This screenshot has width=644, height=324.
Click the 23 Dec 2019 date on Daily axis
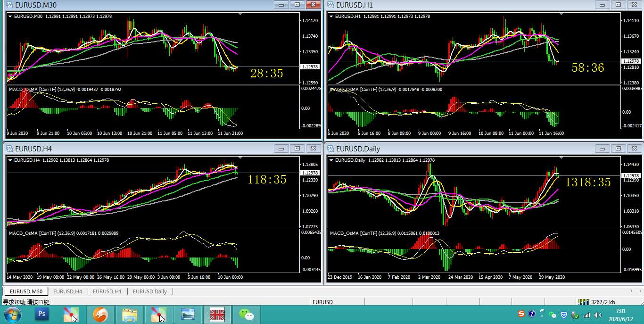340,277
